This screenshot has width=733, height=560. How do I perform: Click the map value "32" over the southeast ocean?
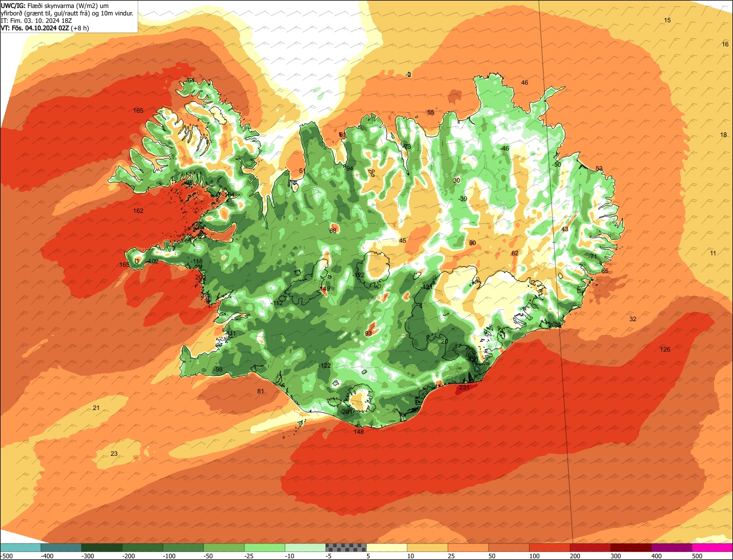(633, 319)
